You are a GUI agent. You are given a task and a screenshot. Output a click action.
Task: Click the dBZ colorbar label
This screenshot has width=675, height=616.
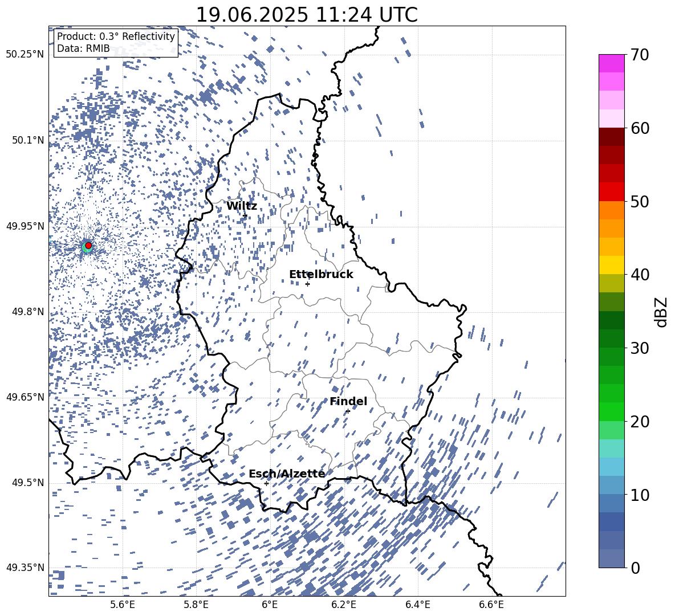coord(661,312)
